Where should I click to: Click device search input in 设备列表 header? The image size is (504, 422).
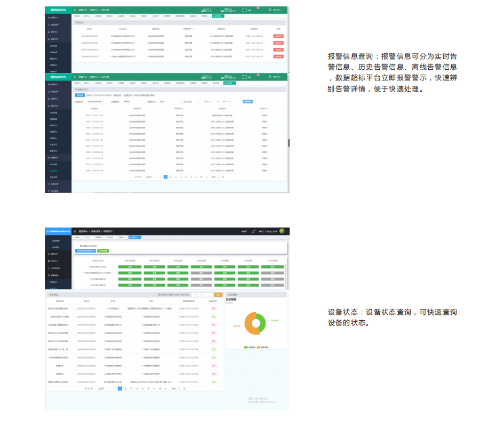(202, 295)
